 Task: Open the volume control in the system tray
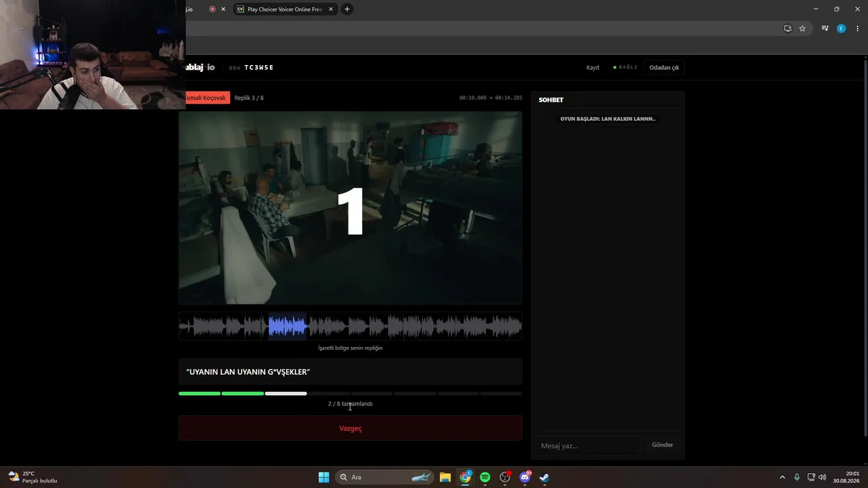tap(823, 477)
